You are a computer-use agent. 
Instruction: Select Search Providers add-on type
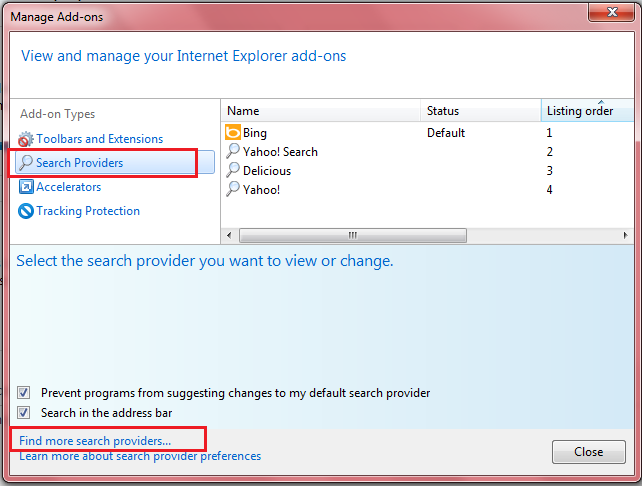pyautogui.click(x=115, y=163)
